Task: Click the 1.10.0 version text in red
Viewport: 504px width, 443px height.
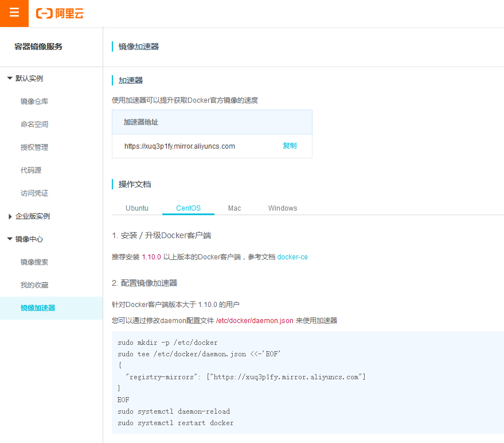Action: pyautogui.click(x=151, y=257)
